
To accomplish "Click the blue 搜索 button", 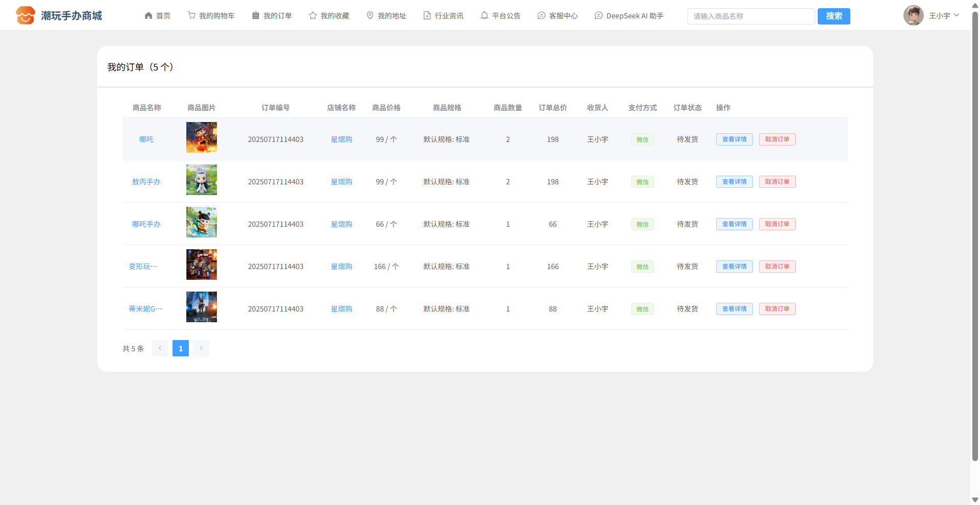I will 834,16.
